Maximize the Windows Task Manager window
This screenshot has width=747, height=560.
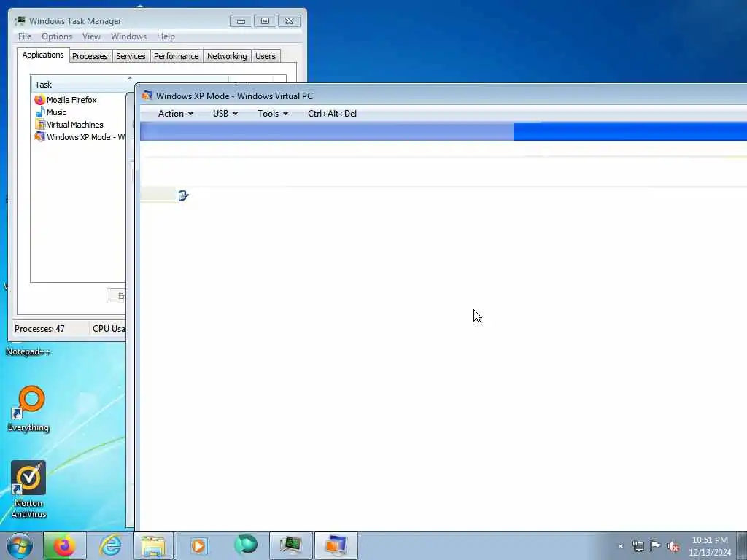tap(265, 21)
